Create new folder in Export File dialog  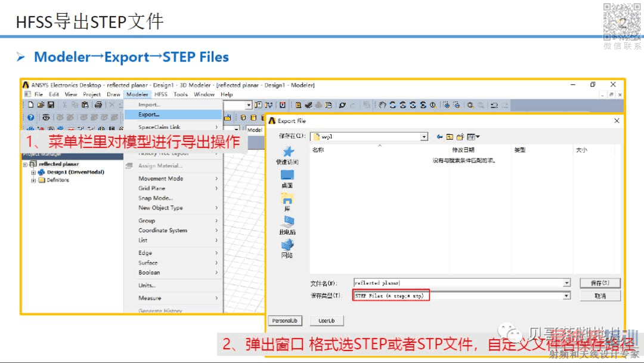coord(460,137)
